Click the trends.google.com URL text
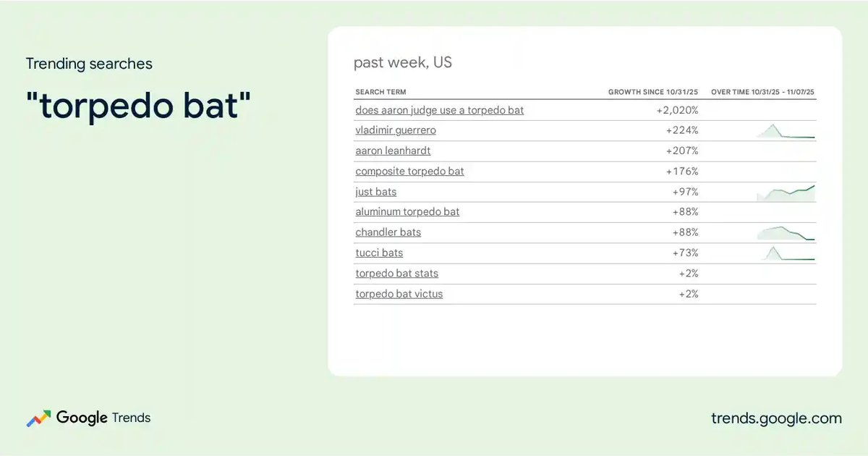 pos(776,418)
